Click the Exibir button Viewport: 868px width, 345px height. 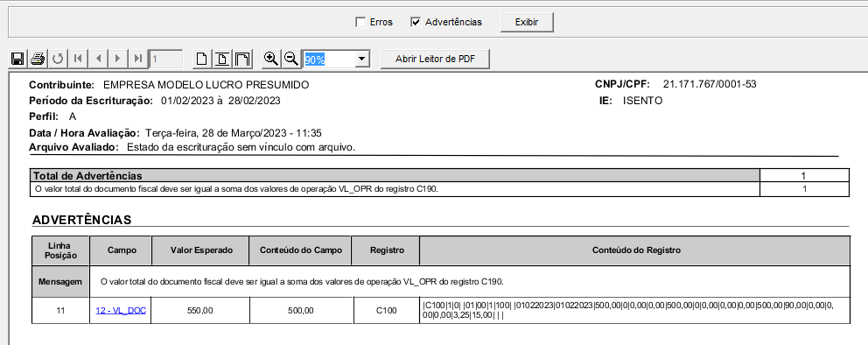click(527, 22)
